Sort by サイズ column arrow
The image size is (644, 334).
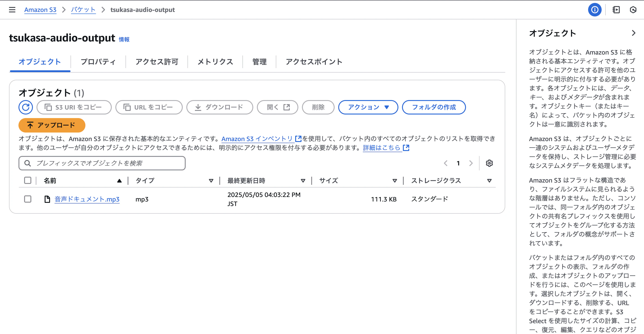pyautogui.click(x=395, y=181)
